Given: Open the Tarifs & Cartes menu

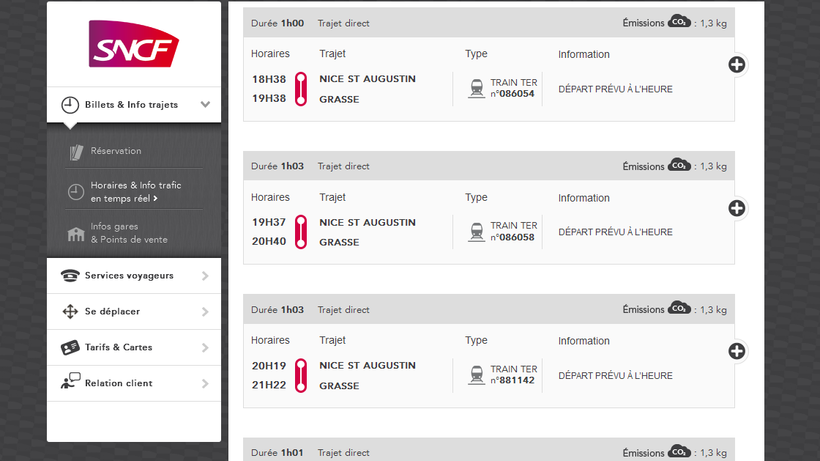Looking at the screenshot, I should click(x=118, y=348).
